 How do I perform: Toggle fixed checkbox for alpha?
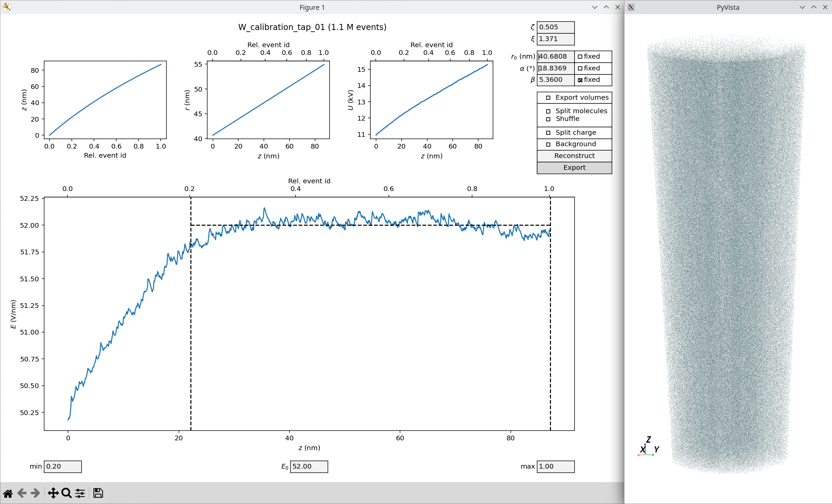click(x=580, y=68)
